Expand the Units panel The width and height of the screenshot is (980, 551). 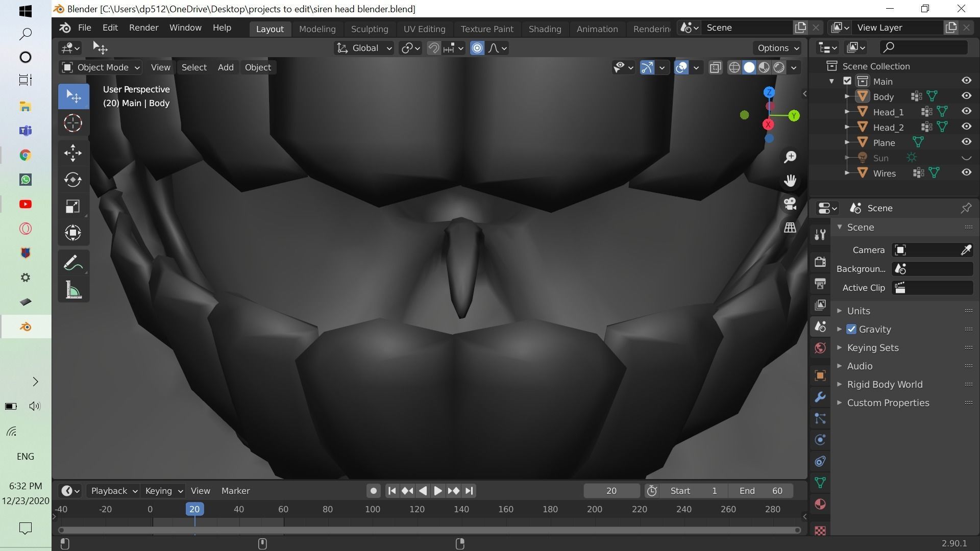tap(859, 311)
